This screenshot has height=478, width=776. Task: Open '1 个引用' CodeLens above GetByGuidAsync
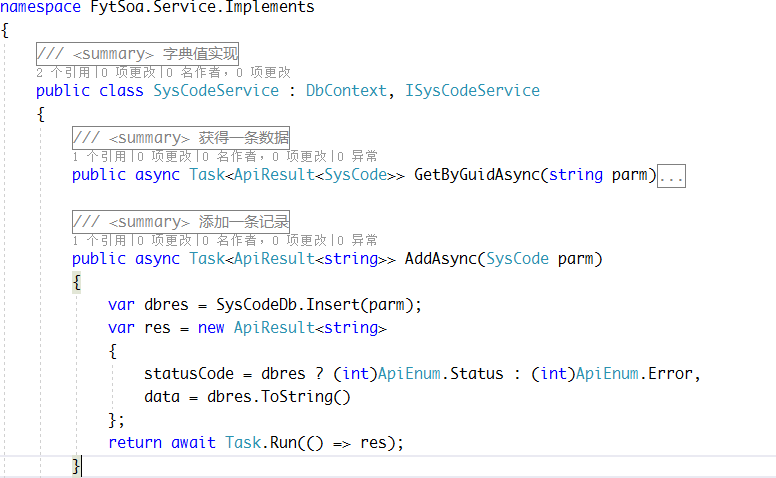click(x=99, y=157)
